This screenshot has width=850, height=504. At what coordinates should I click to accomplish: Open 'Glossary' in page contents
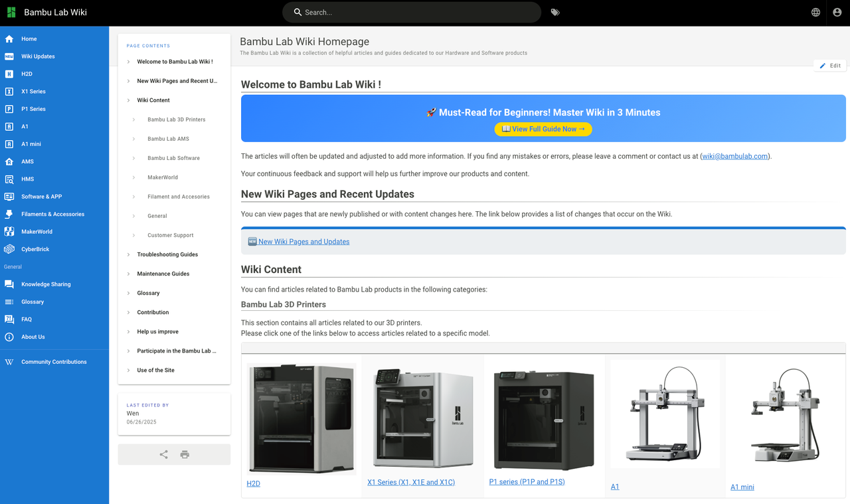pos(148,293)
